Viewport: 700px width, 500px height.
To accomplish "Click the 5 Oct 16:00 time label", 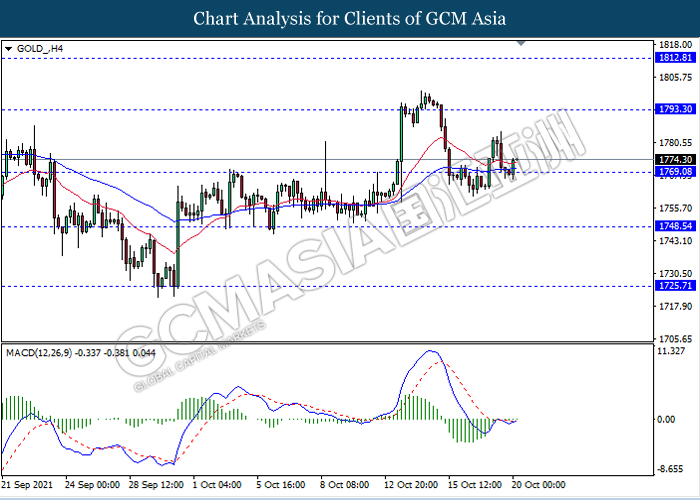I will click(281, 485).
